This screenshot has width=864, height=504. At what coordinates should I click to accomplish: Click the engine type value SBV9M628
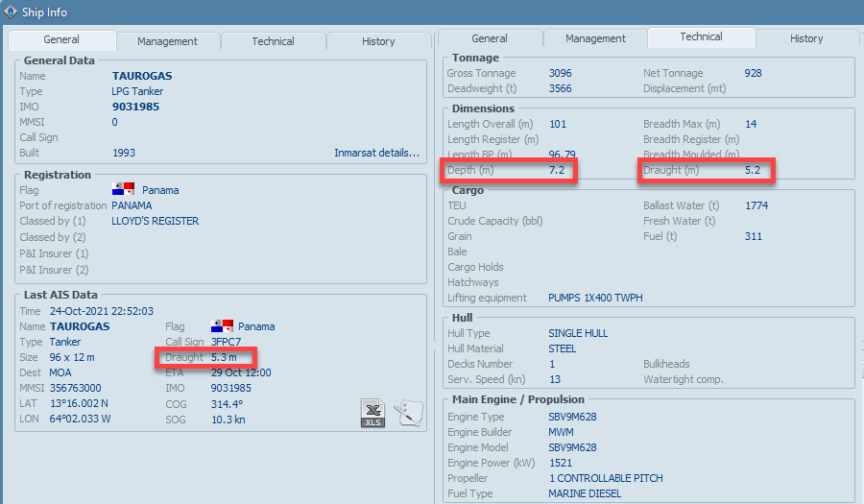pyautogui.click(x=572, y=417)
